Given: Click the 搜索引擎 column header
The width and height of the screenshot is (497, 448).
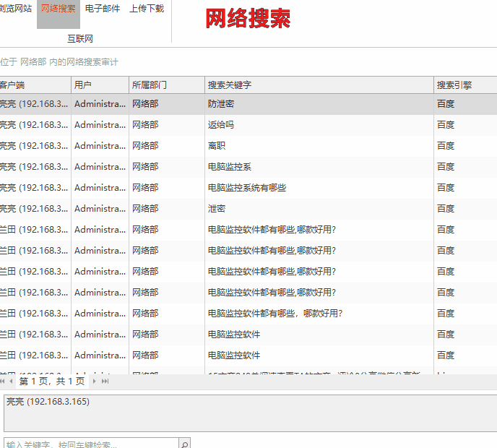Looking at the screenshot, I should pos(464,85).
